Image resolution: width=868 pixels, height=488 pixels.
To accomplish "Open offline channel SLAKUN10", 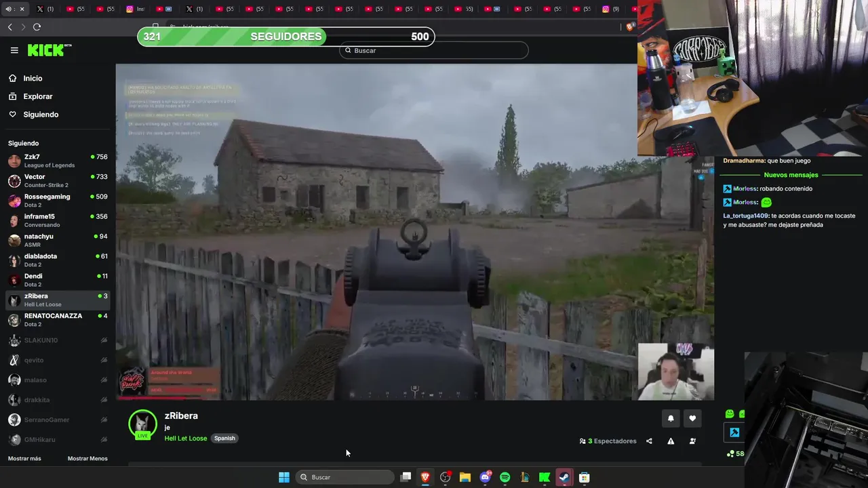I will (x=58, y=340).
